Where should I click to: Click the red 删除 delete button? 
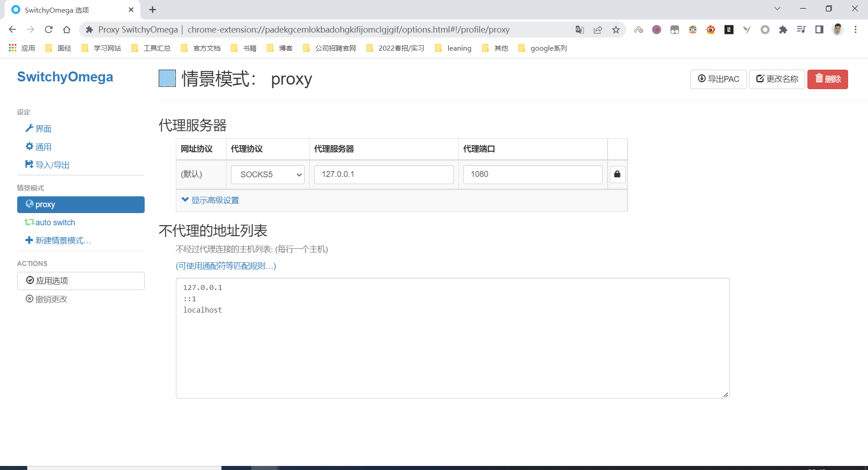click(828, 79)
